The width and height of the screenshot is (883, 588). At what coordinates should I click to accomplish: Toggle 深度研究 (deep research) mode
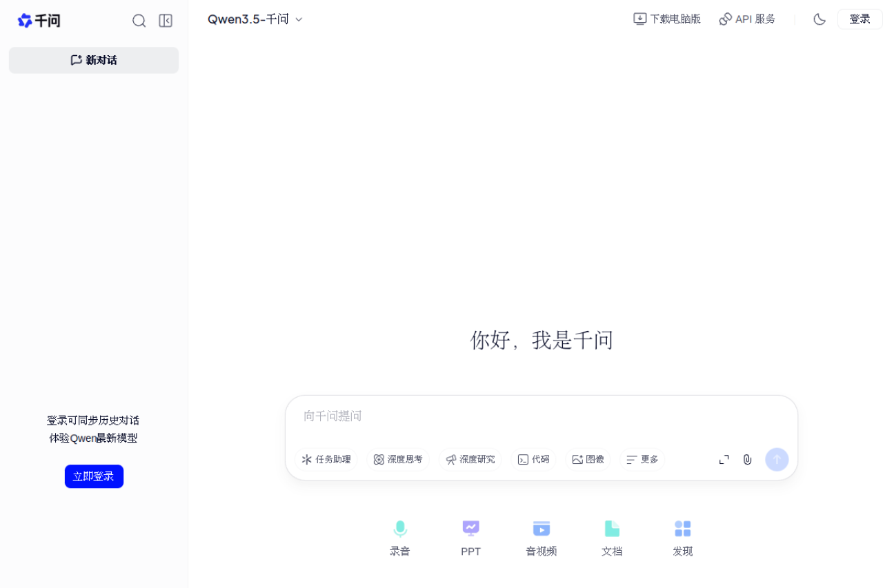470,459
